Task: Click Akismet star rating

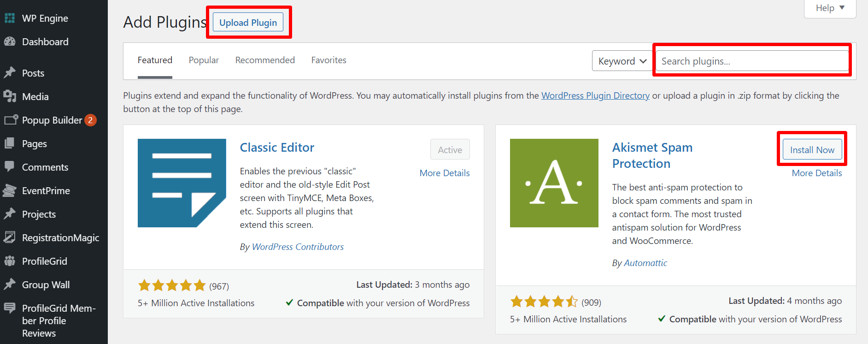Action: tap(544, 302)
